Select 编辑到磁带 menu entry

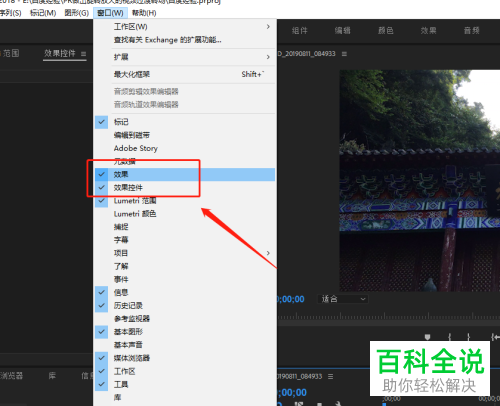[185, 135]
